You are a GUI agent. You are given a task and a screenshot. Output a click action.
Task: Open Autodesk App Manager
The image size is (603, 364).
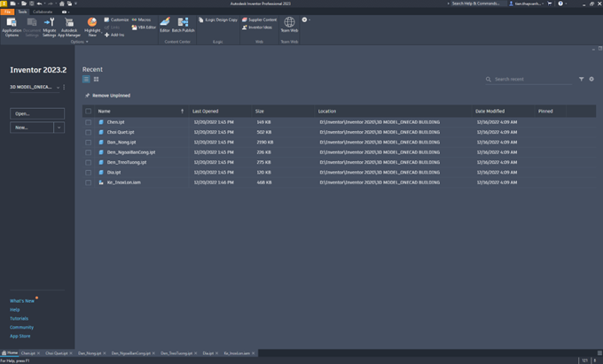coord(69,27)
